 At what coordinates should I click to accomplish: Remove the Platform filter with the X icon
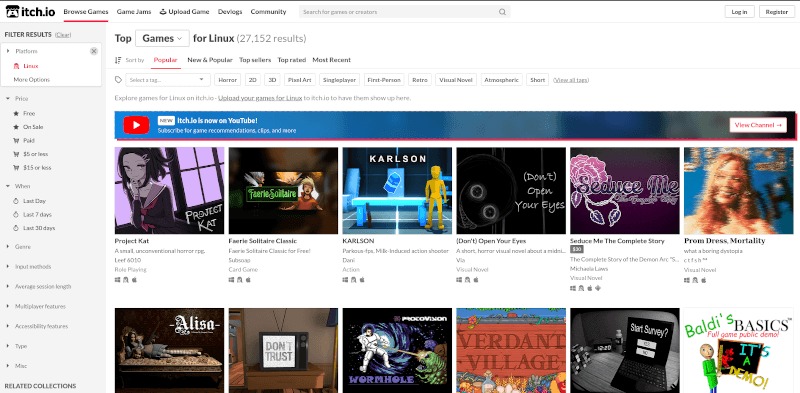(94, 51)
